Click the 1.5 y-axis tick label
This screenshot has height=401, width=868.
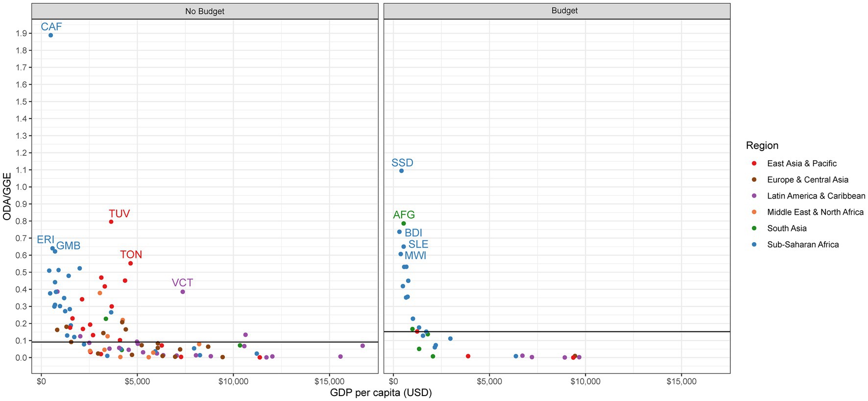(x=21, y=101)
